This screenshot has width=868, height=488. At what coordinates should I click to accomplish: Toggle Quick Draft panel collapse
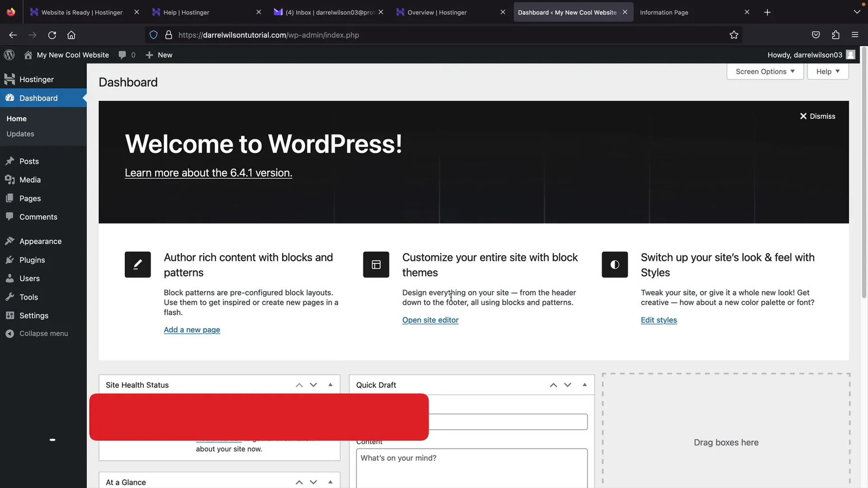click(584, 385)
